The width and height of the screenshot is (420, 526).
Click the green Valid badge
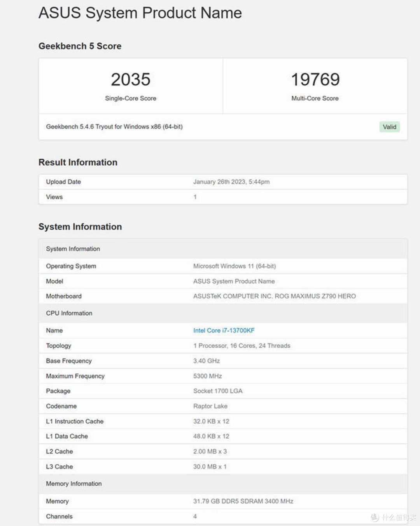pos(389,127)
